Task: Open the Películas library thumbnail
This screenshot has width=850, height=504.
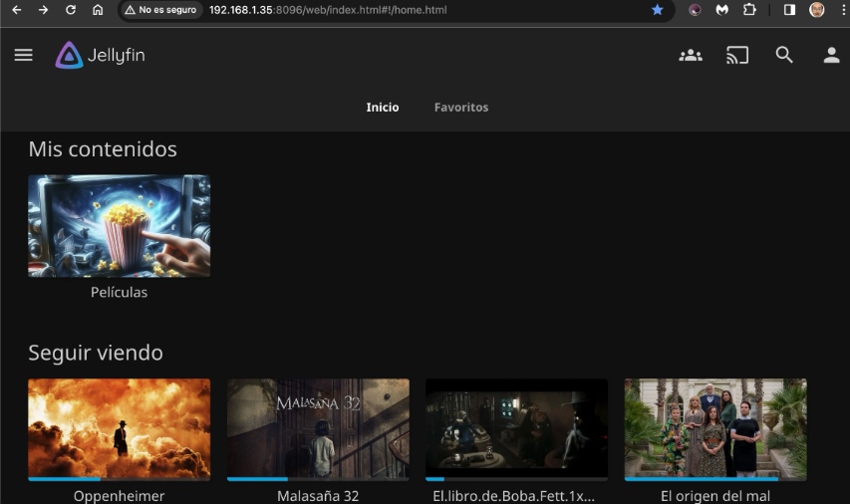Action: click(120, 225)
